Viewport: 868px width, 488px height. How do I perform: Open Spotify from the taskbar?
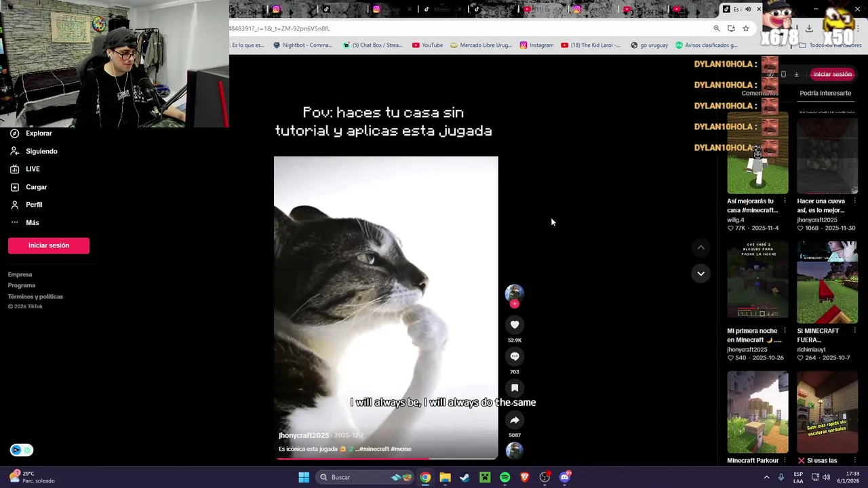505,477
